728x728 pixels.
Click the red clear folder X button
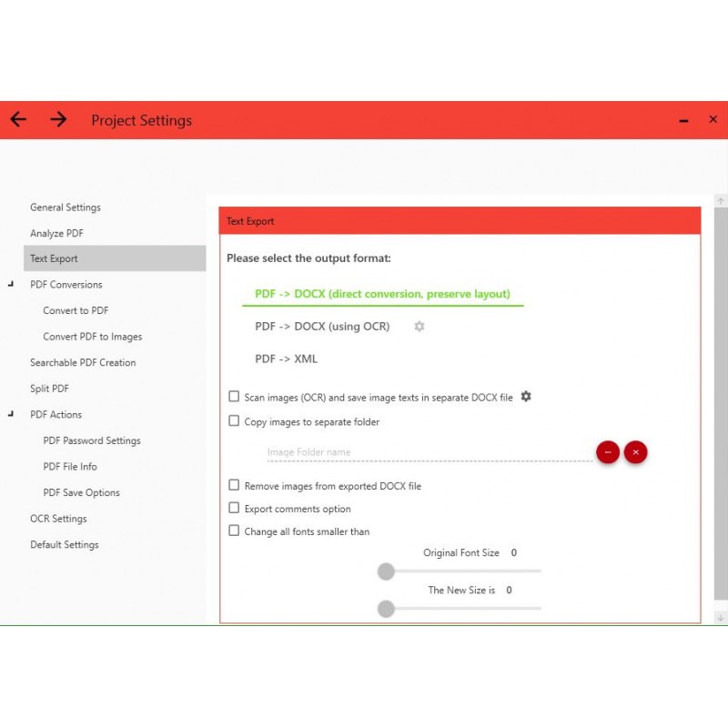pos(636,452)
